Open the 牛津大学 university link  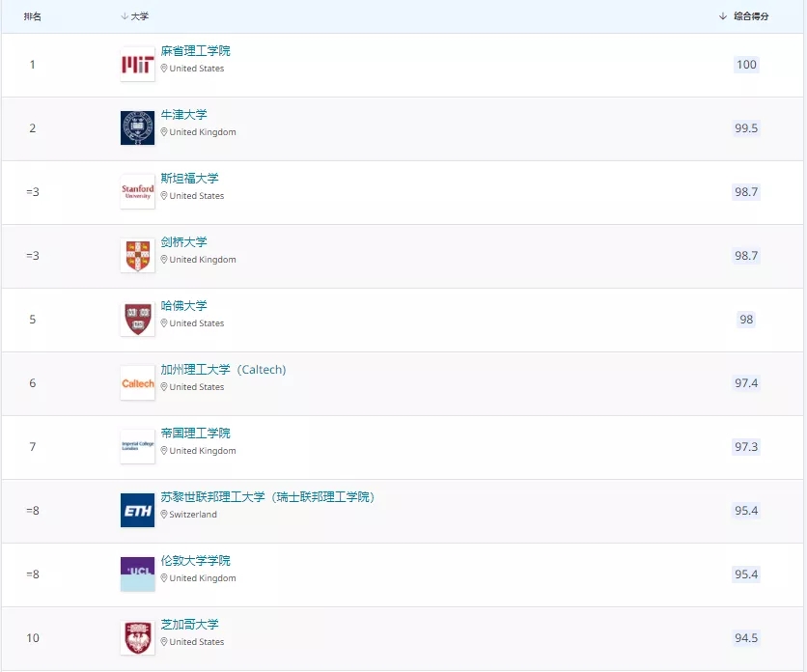click(x=183, y=115)
